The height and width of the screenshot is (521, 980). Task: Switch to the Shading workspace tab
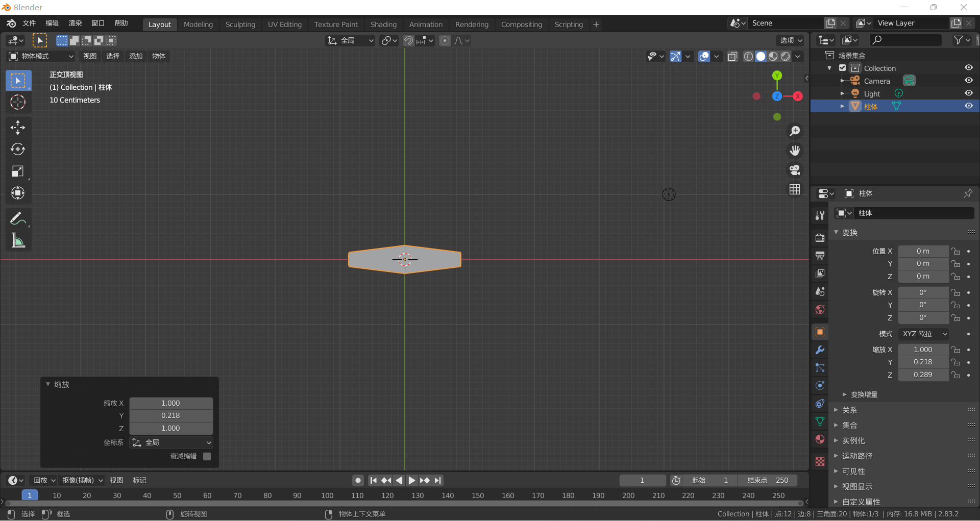coord(383,24)
